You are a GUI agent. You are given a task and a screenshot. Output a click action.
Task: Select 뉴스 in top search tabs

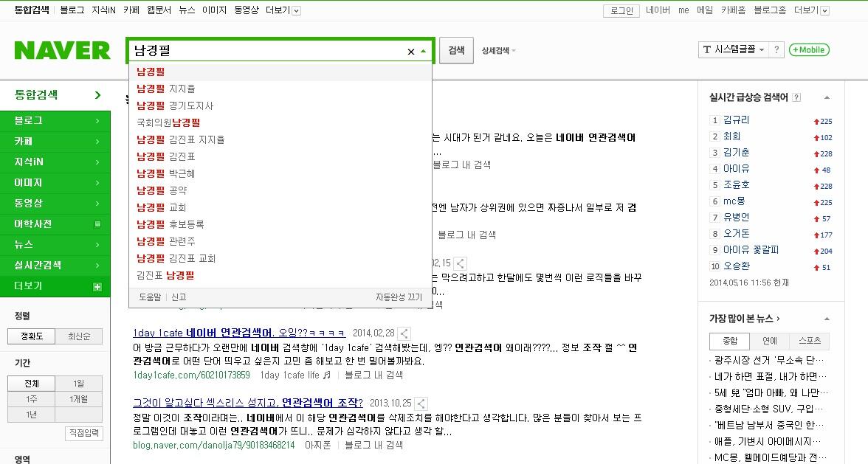[187, 10]
